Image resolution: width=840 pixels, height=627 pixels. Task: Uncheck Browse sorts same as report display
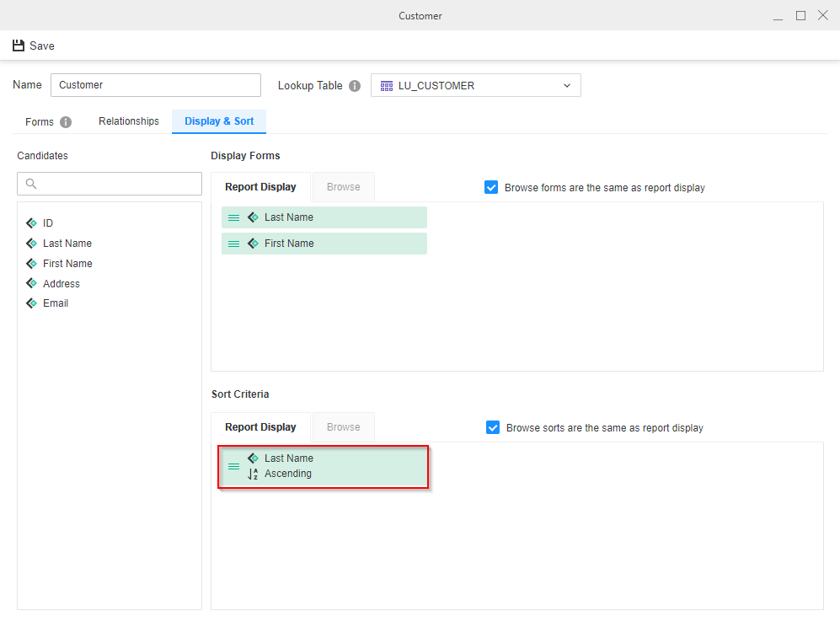coord(494,427)
